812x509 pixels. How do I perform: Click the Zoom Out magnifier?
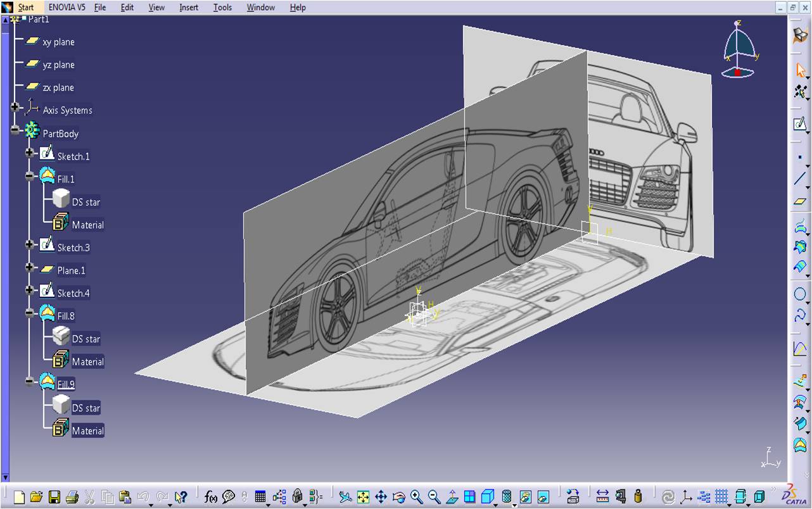[x=434, y=497]
